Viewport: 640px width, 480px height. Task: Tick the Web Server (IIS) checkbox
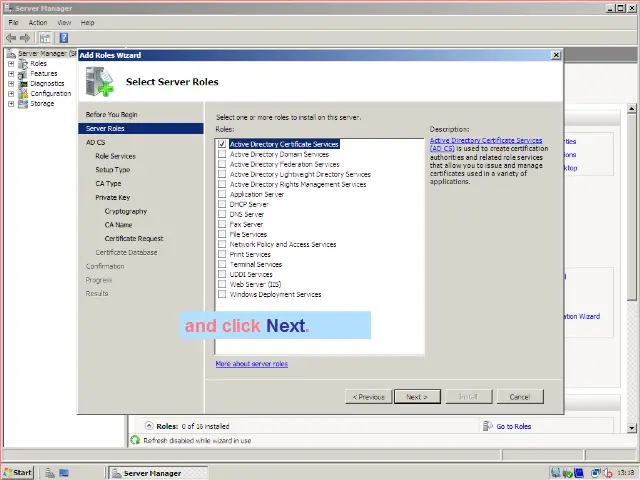click(x=222, y=284)
